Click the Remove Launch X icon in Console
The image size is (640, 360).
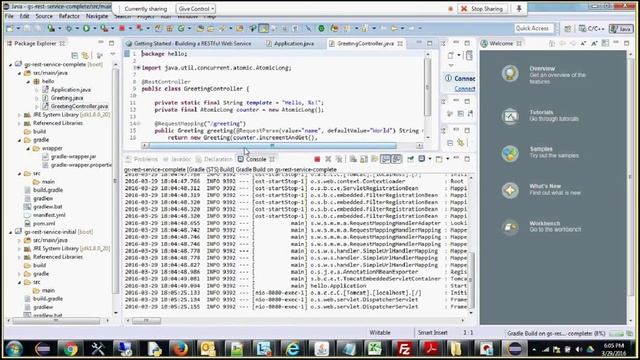click(x=328, y=159)
